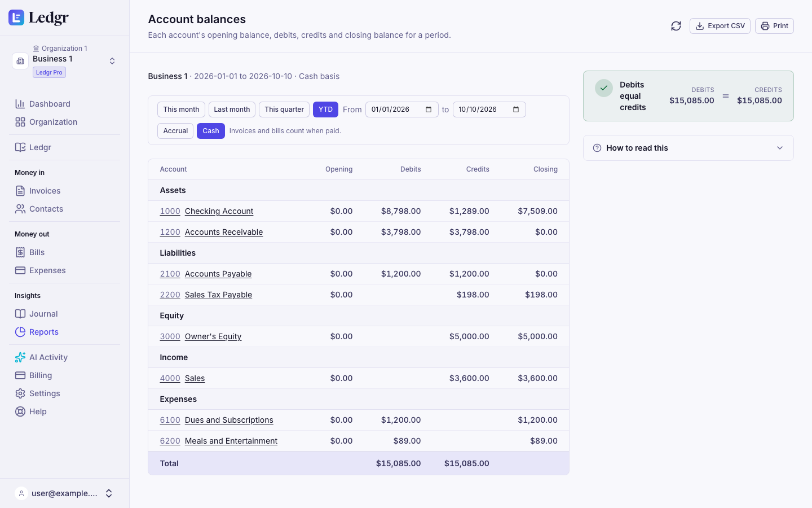Viewport: 812px width, 508px height.
Task: Select Last month period
Action: (x=232, y=110)
